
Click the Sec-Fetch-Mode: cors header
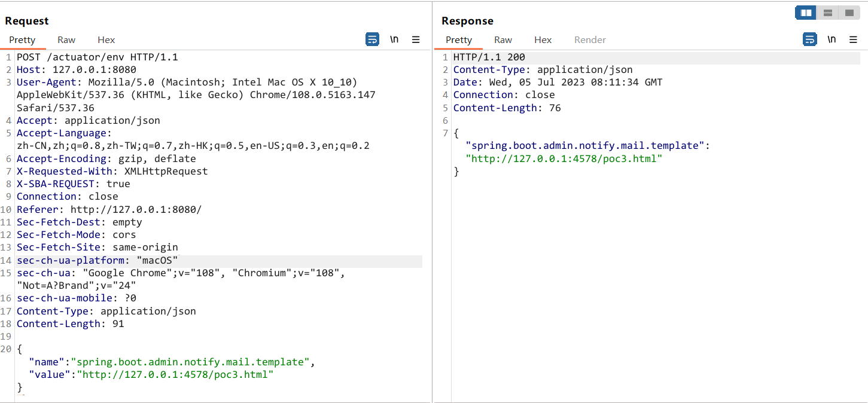77,235
